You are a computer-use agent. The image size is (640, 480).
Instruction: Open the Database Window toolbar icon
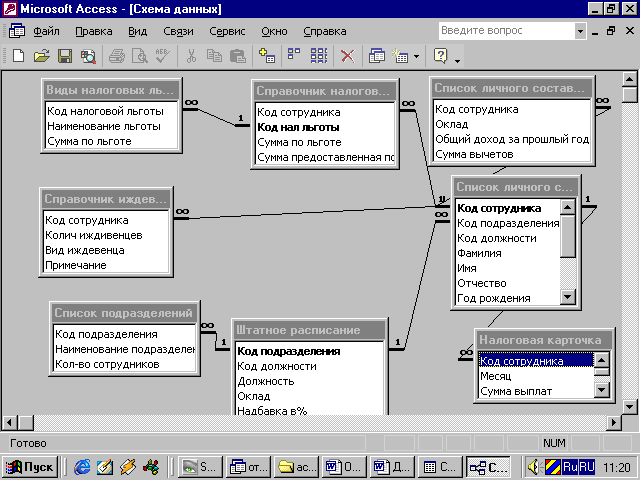377,56
